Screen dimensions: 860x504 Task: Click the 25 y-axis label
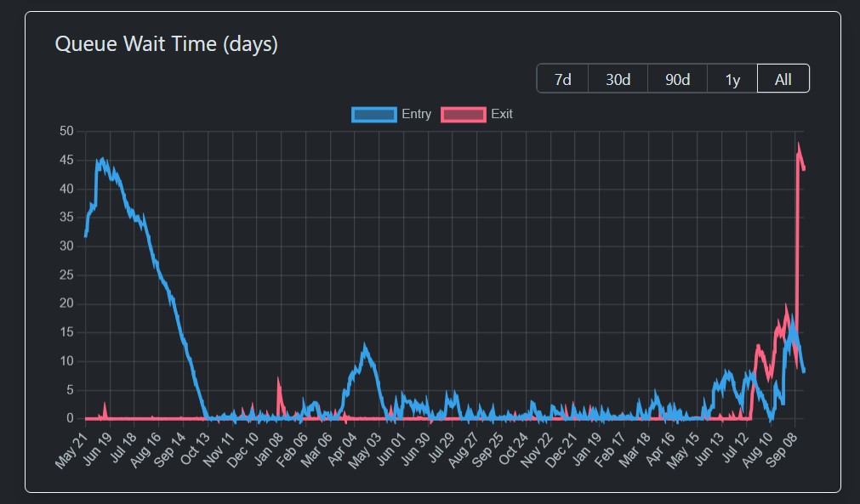[66, 275]
